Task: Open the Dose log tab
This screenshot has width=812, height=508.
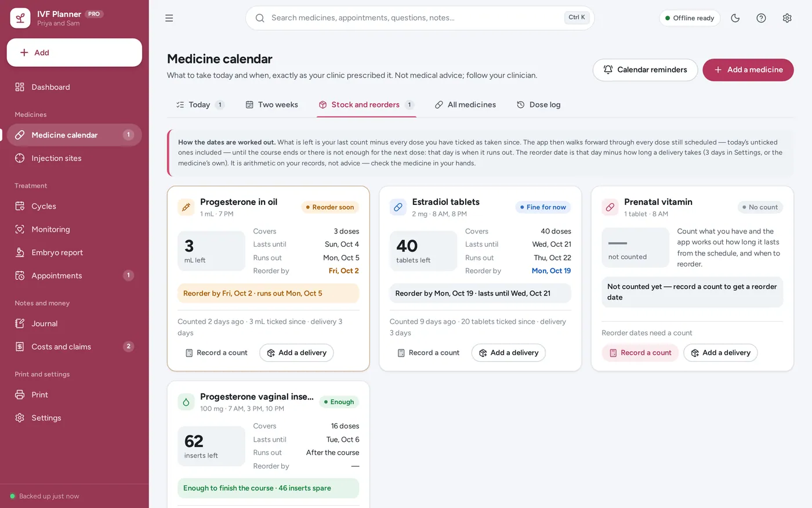Action: [538, 105]
